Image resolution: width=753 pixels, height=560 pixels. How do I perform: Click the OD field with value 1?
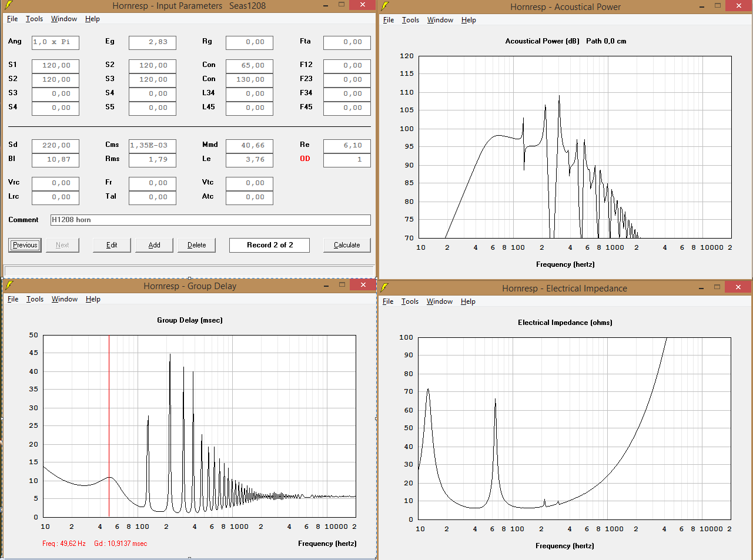click(347, 160)
